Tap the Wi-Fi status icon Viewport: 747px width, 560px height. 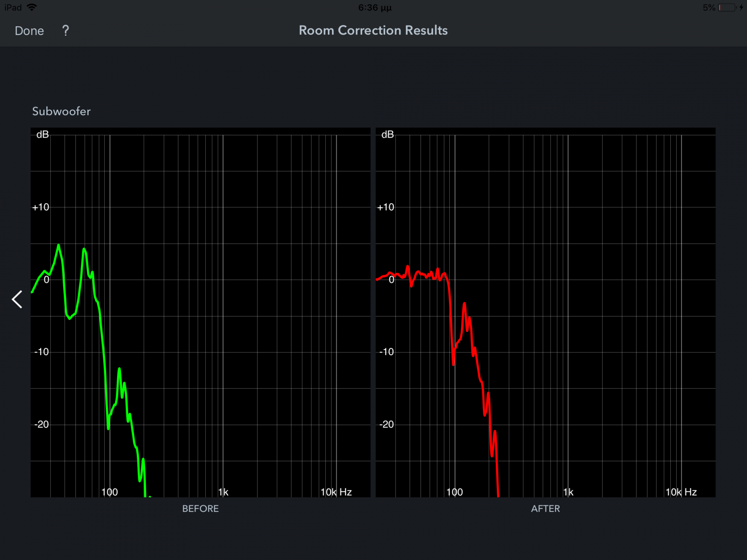[x=32, y=7]
